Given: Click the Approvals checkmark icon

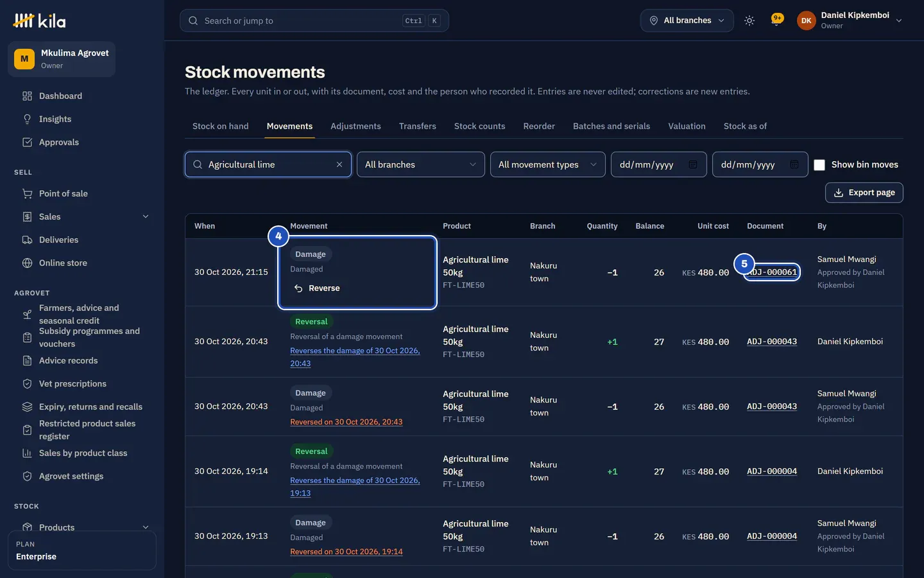Looking at the screenshot, I should [x=27, y=142].
